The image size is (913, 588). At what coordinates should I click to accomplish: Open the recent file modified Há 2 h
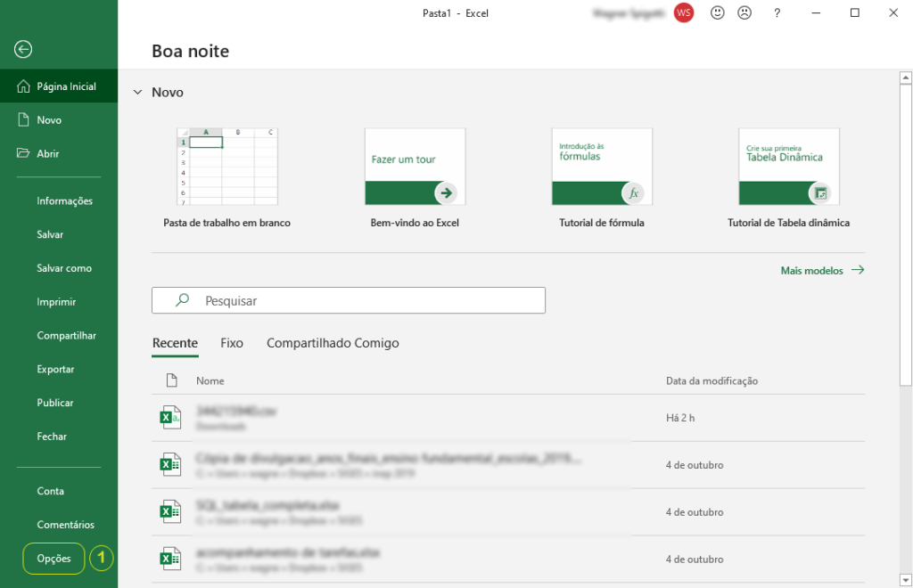507,418
